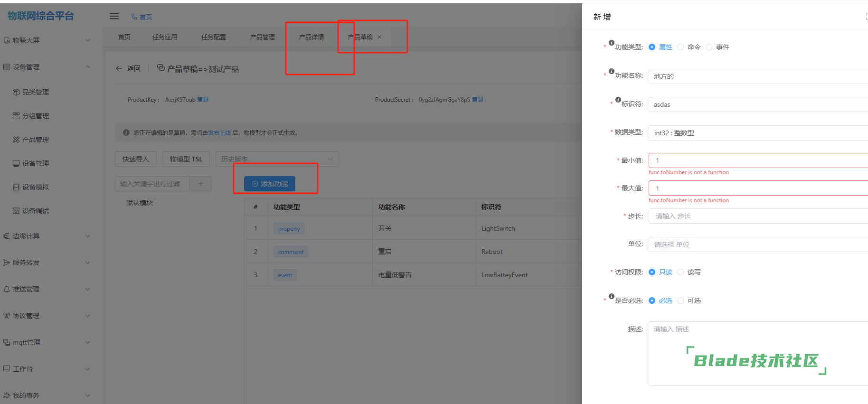Toggle the hamburger sidebar collapse icon
Image resolution: width=868 pixels, height=404 pixels.
tap(114, 16)
